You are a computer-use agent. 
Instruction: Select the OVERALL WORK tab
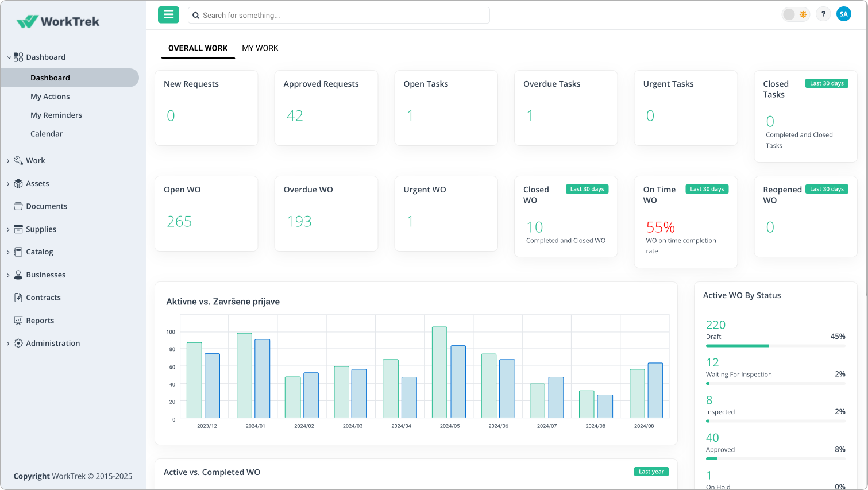click(198, 48)
